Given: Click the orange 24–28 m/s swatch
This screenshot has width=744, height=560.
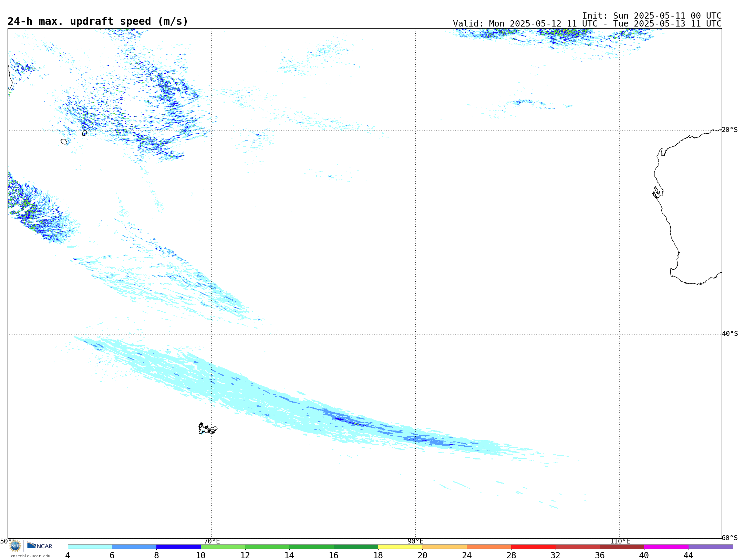Looking at the screenshot, I should pyautogui.click(x=489, y=547).
